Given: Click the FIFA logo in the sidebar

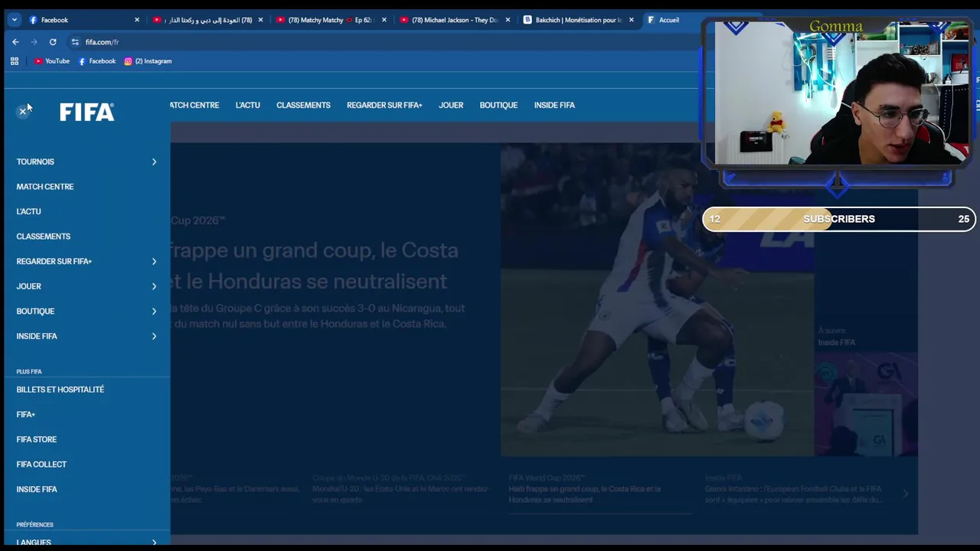Looking at the screenshot, I should coord(87,112).
